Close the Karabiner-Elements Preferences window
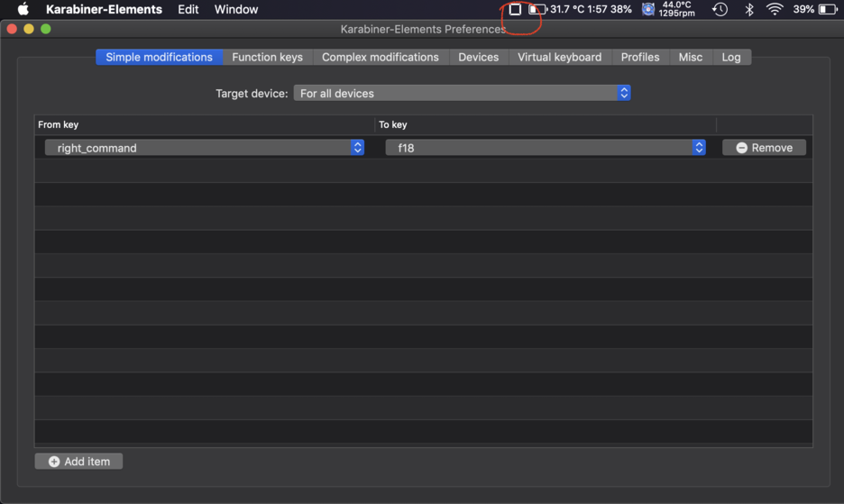 click(12, 29)
